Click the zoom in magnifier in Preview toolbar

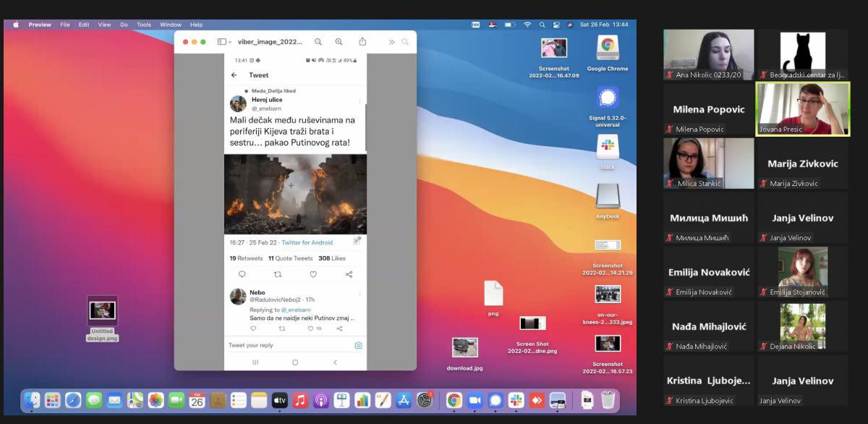pyautogui.click(x=339, y=42)
